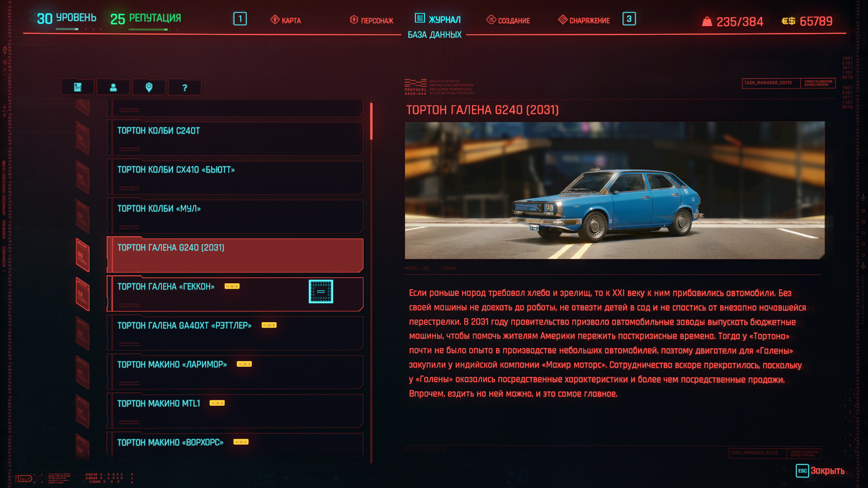Screen dimensions: 868x488
Task: Switch to the question-mark hints tab
Action: [x=184, y=87]
